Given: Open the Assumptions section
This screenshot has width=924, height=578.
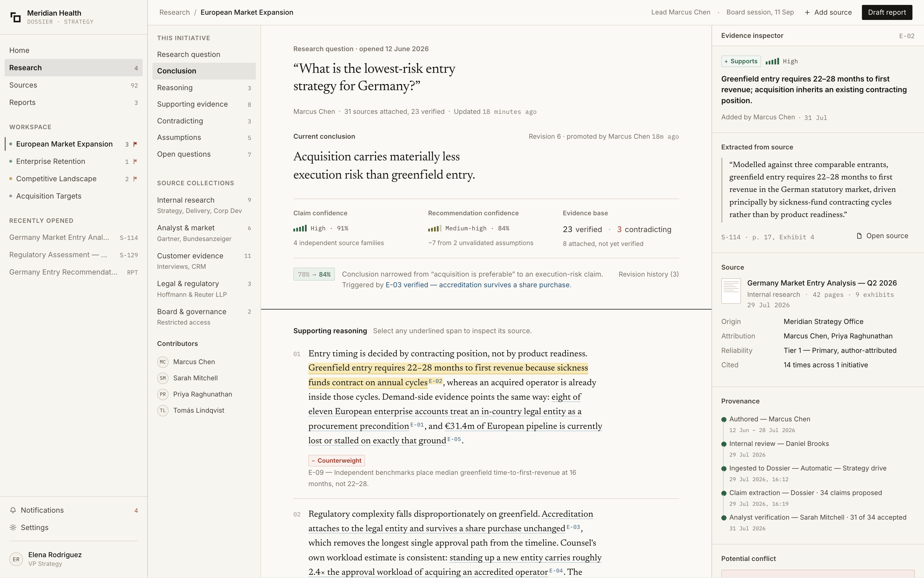Looking at the screenshot, I should [204, 138].
